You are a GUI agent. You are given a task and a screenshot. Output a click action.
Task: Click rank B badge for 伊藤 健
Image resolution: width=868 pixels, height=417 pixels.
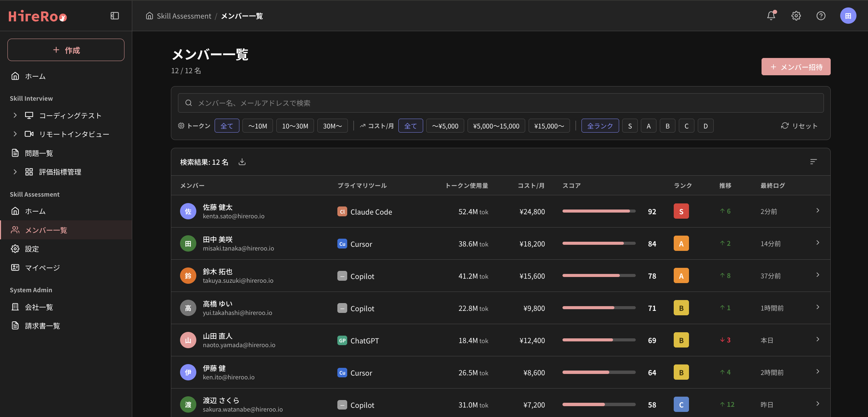pyautogui.click(x=681, y=372)
